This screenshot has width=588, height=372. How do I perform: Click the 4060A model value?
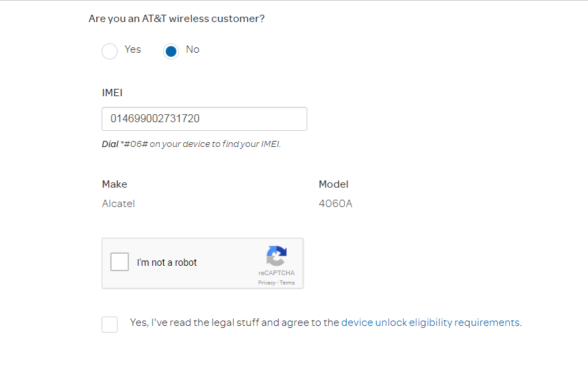[x=335, y=204]
